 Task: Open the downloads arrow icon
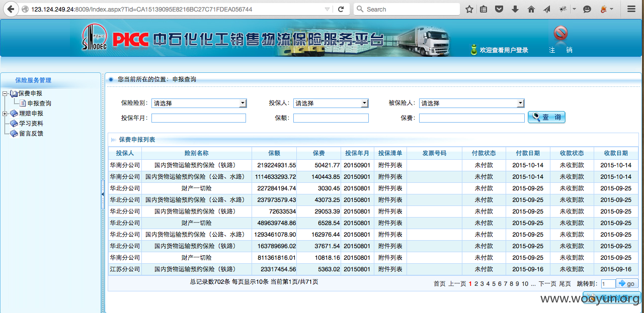(x=515, y=9)
